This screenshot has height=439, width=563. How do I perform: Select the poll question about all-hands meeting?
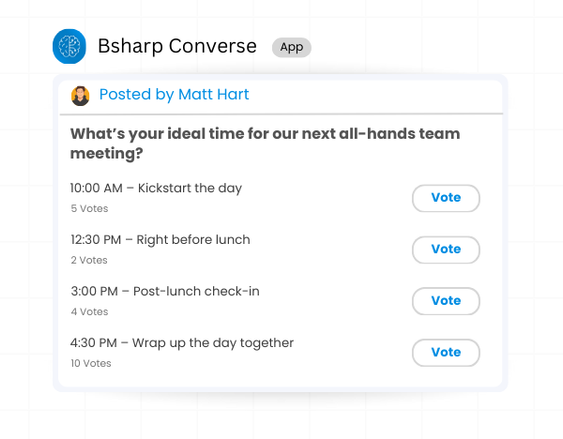pos(265,144)
